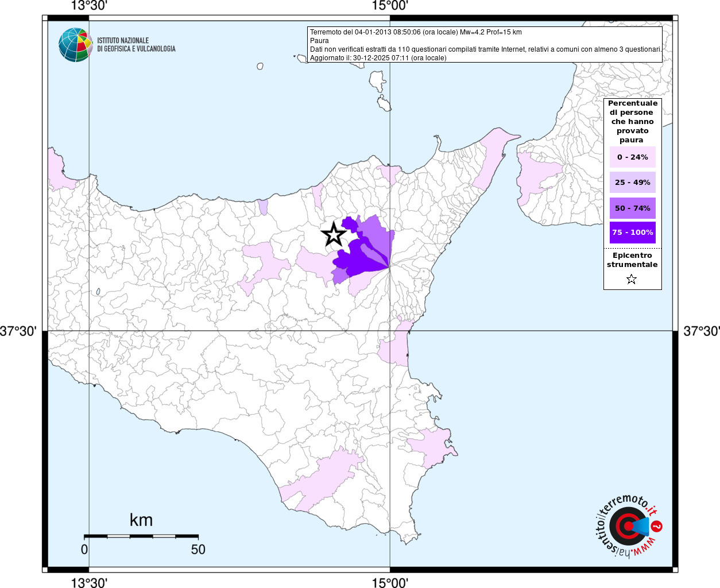Select the 75 - 100% legend swatch
Image resolution: width=720 pixels, height=588 pixels.
[632, 232]
